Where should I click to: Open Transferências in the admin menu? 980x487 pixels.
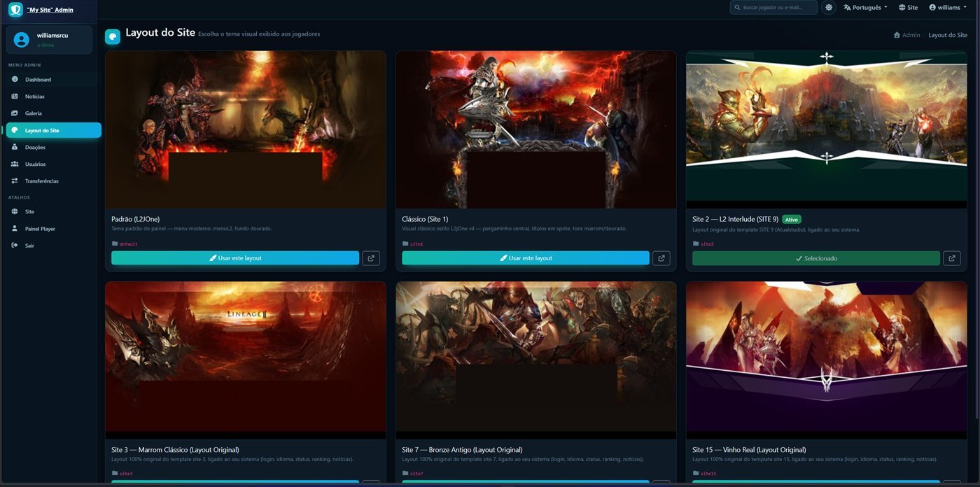coord(54,181)
